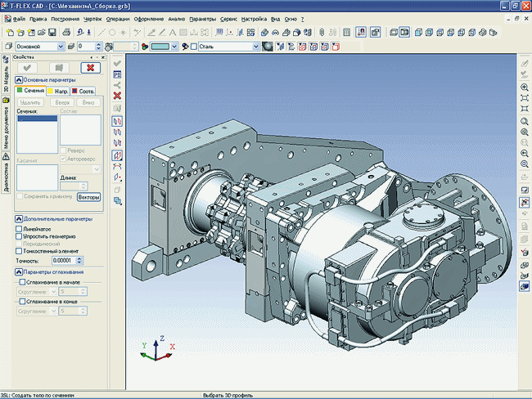The image size is (532, 399).
Task: Click the Вверх button
Action: click(x=62, y=102)
